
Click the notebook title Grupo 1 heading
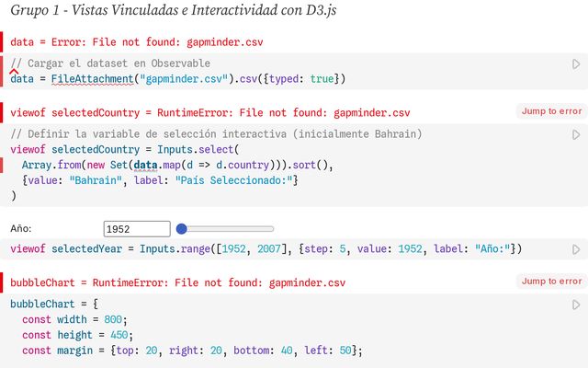pos(174,10)
